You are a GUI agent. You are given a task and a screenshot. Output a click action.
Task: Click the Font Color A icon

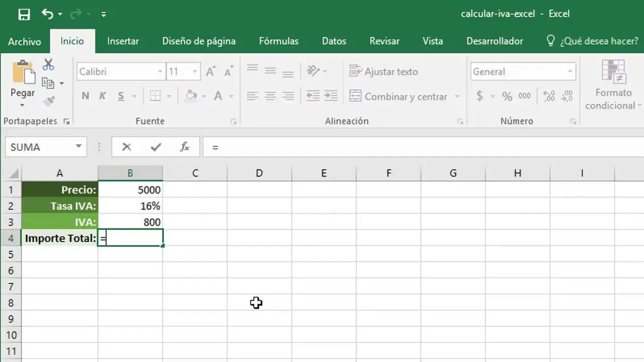pyautogui.click(x=218, y=96)
